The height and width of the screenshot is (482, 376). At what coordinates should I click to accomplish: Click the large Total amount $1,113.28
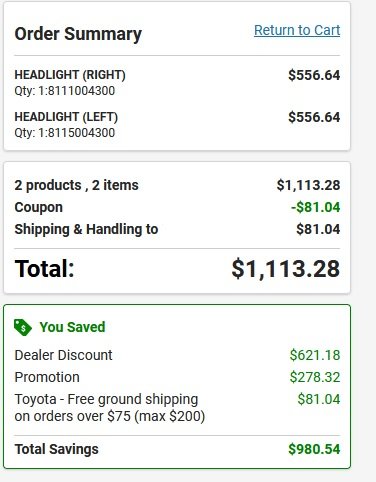click(x=286, y=269)
